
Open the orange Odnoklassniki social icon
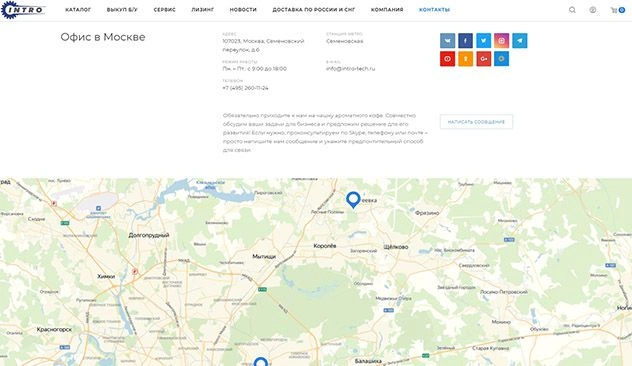466,59
